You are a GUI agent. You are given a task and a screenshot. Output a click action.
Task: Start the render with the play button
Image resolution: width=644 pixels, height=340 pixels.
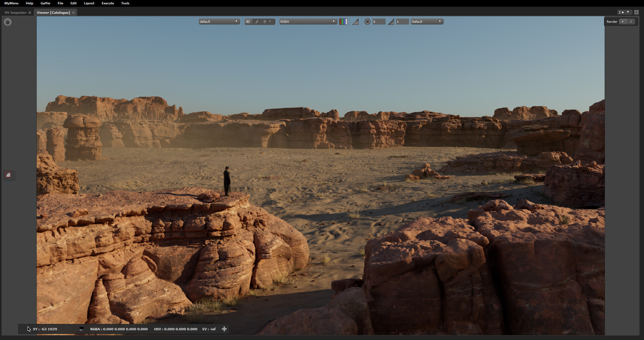(x=623, y=21)
